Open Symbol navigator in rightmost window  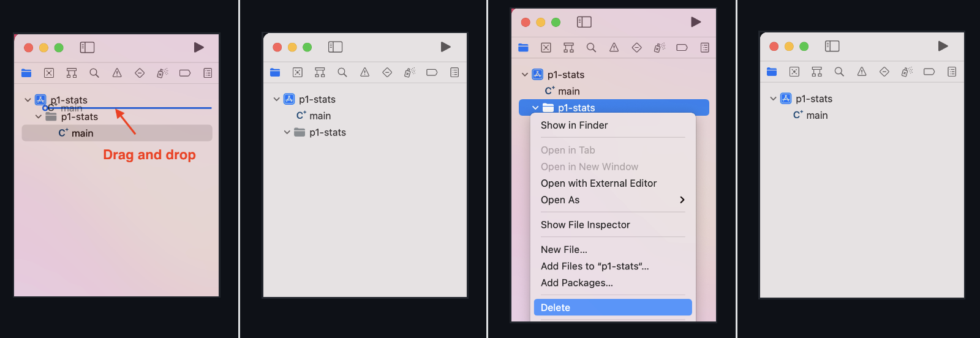(x=817, y=72)
